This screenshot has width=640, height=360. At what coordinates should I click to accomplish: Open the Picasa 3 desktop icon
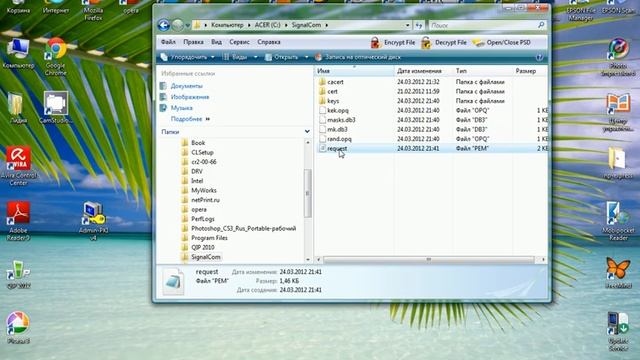coord(18,327)
